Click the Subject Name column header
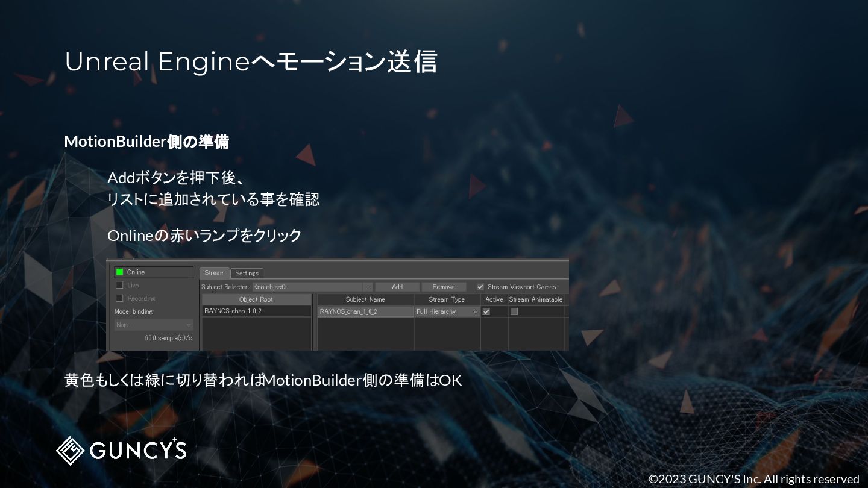 click(365, 299)
